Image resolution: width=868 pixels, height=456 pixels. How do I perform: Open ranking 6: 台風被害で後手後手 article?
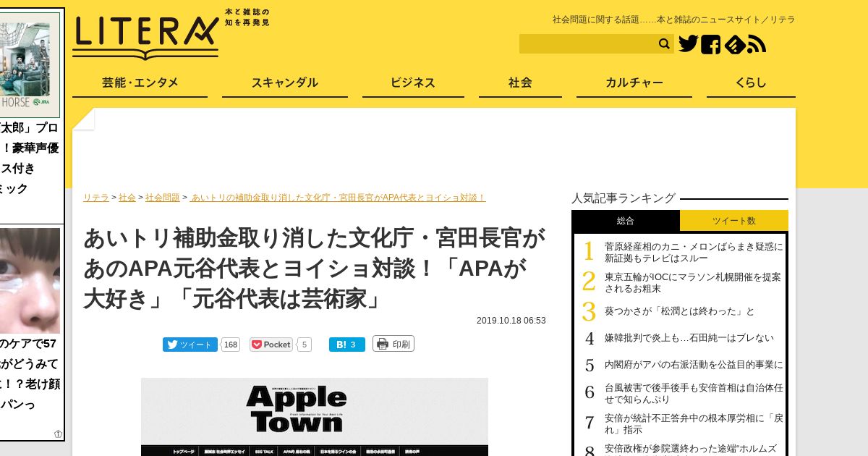click(x=694, y=394)
